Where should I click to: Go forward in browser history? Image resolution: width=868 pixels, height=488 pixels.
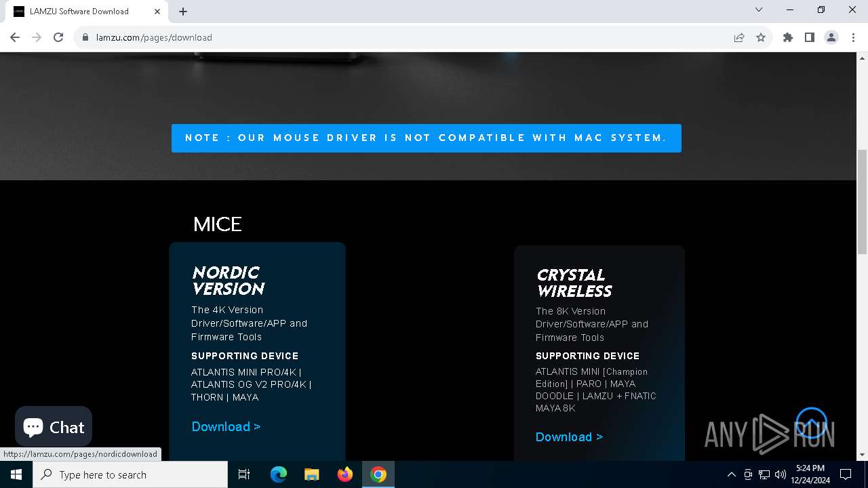pos(37,37)
